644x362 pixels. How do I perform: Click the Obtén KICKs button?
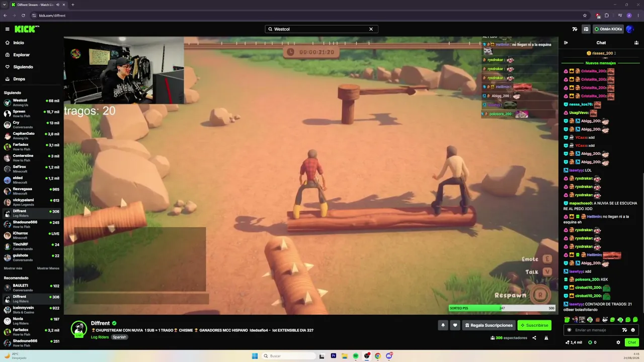coord(608,29)
